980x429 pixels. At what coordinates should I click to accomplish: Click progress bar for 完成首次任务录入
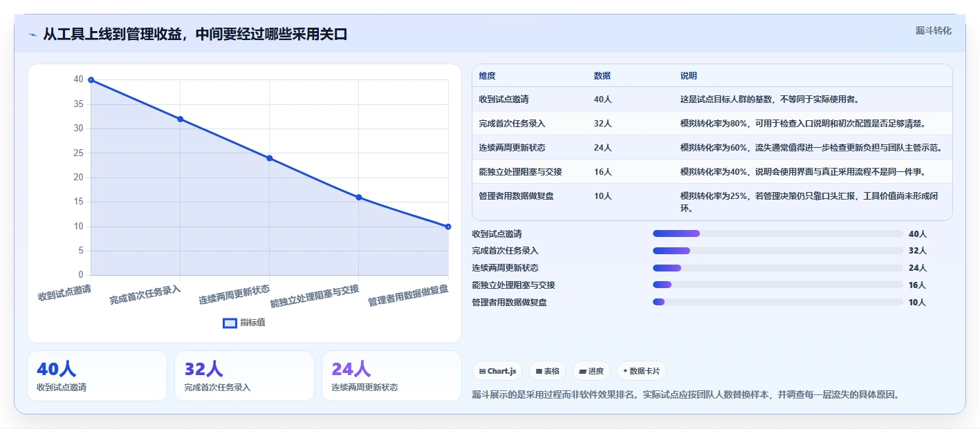tap(778, 251)
